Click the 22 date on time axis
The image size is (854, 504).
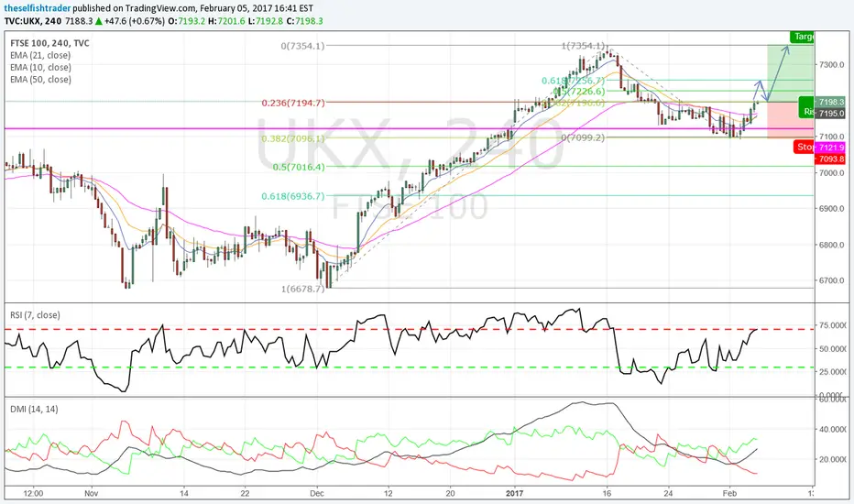[245, 494]
